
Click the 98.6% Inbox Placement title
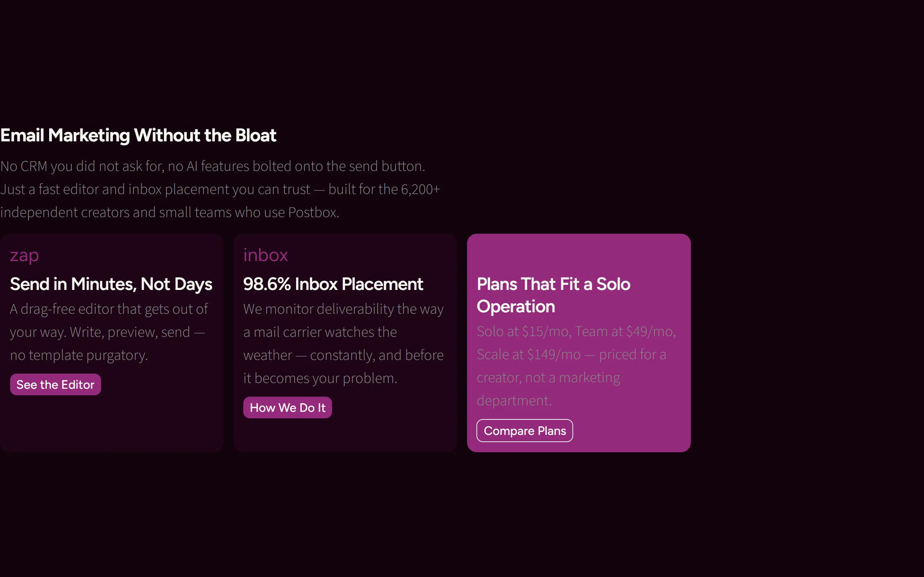tap(333, 284)
